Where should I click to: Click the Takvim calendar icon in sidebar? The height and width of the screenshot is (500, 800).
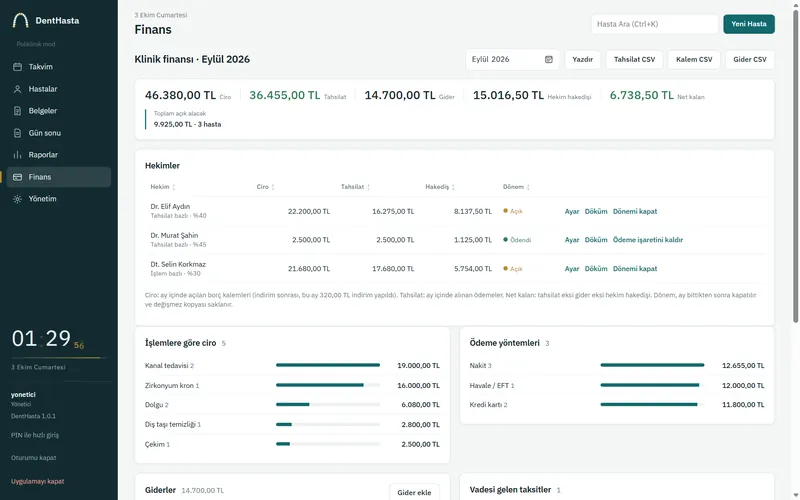pos(17,67)
